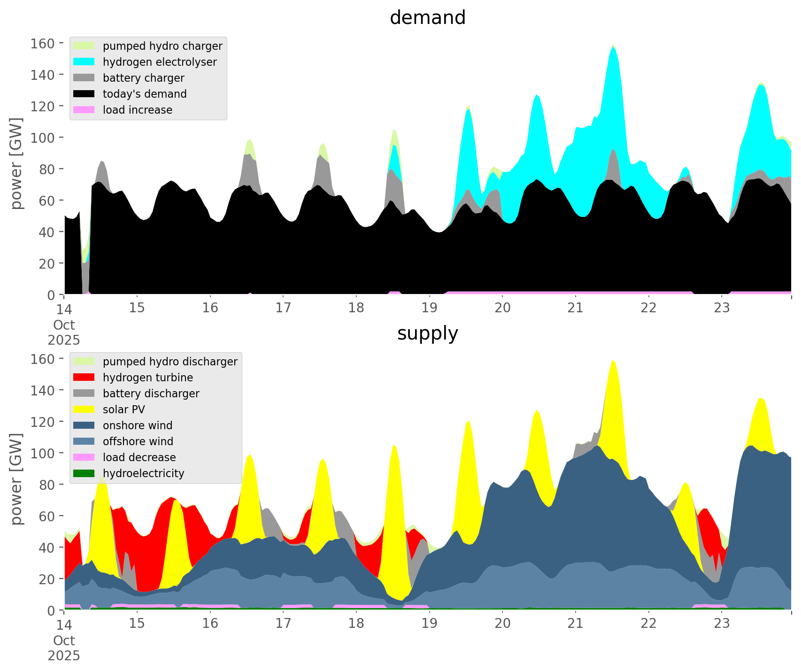
Task: Select the dark blue onshore wind swatch
Action: 84,425
